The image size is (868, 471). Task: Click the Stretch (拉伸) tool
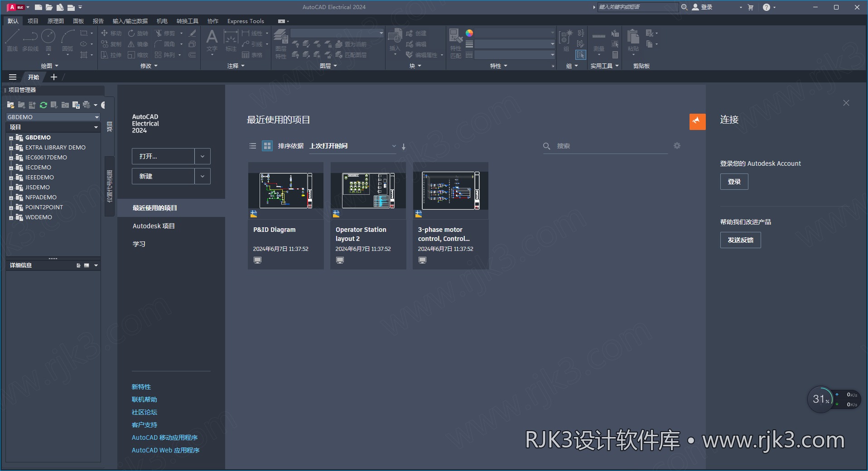tap(111, 55)
